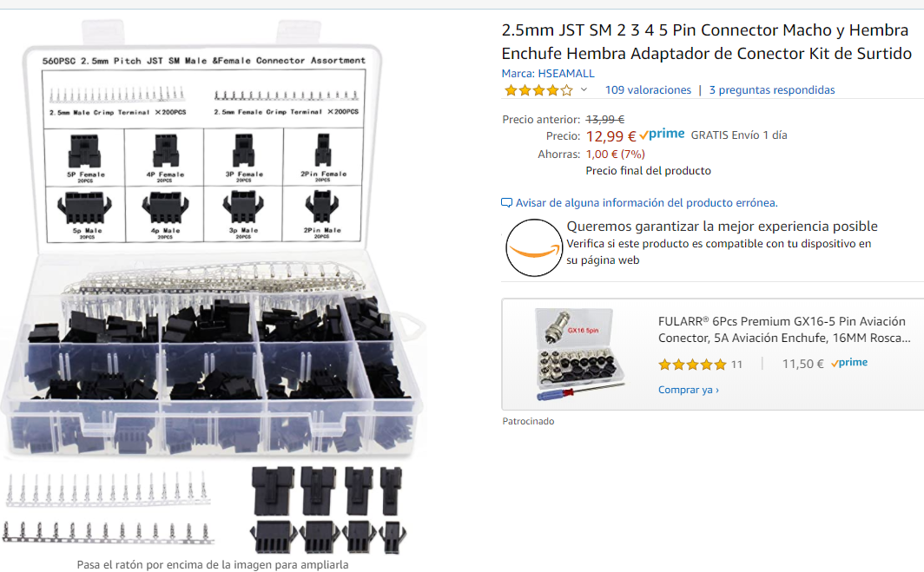Open the 109 valoraciones link
Image resolution: width=924 pixels, height=572 pixels.
pos(648,90)
